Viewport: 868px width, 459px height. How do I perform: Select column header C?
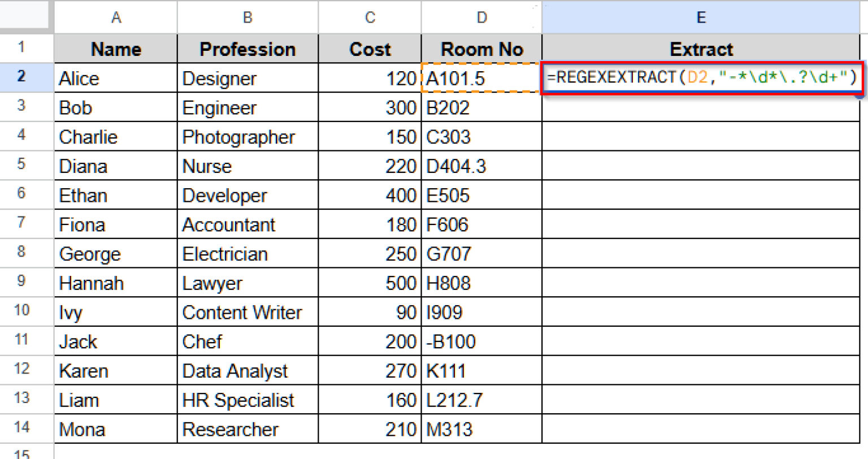point(370,17)
